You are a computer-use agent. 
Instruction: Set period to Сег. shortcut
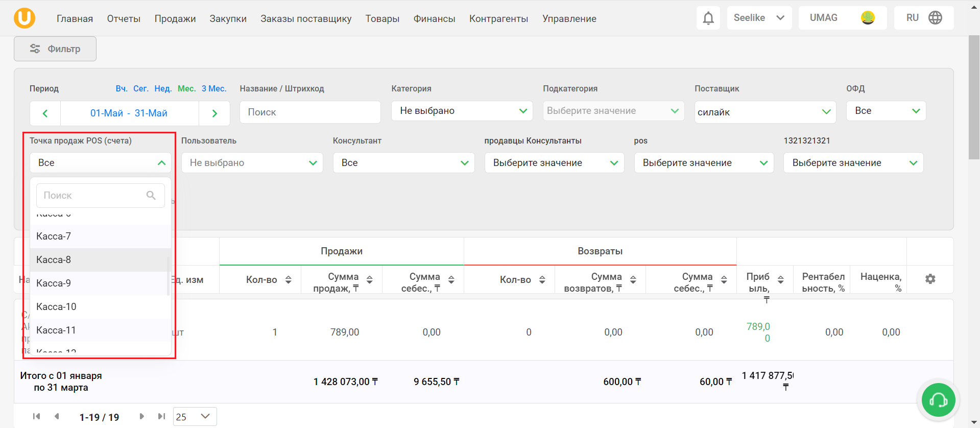(141, 88)
